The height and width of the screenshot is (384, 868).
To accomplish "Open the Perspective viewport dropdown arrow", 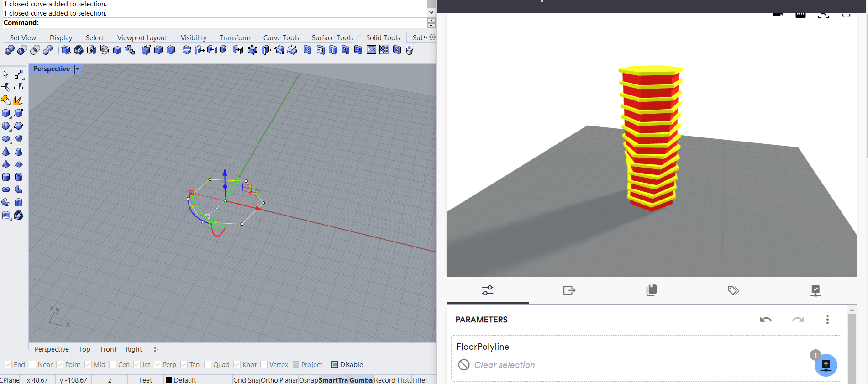I will point(78,69).
